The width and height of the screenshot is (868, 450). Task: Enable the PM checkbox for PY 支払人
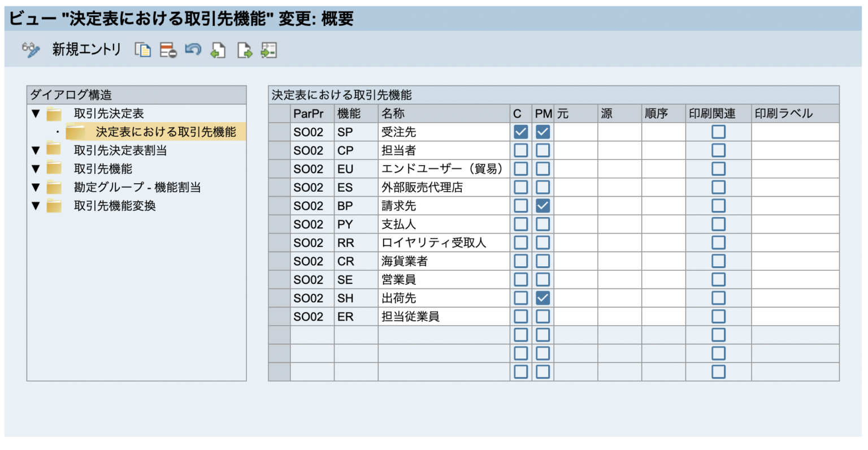pos(542,223)
